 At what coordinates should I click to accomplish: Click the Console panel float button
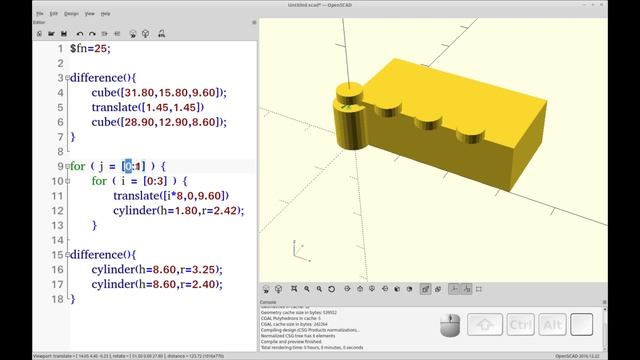coord(604,302)
